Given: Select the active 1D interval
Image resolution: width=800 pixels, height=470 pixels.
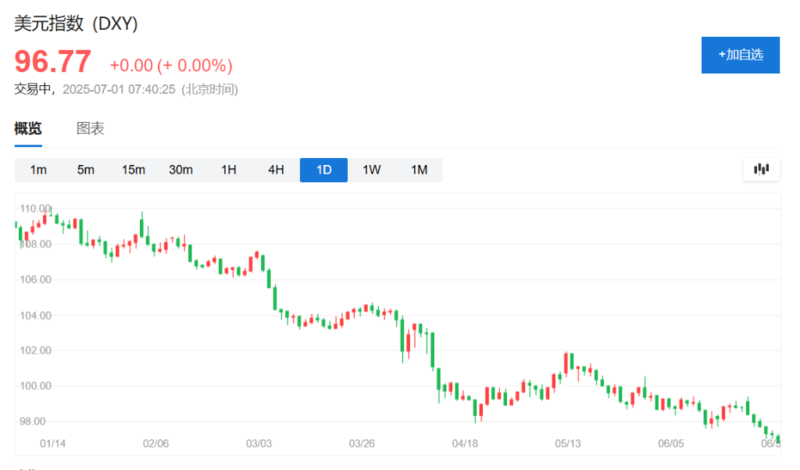Looking at the screenshot, I should (324, 170).
